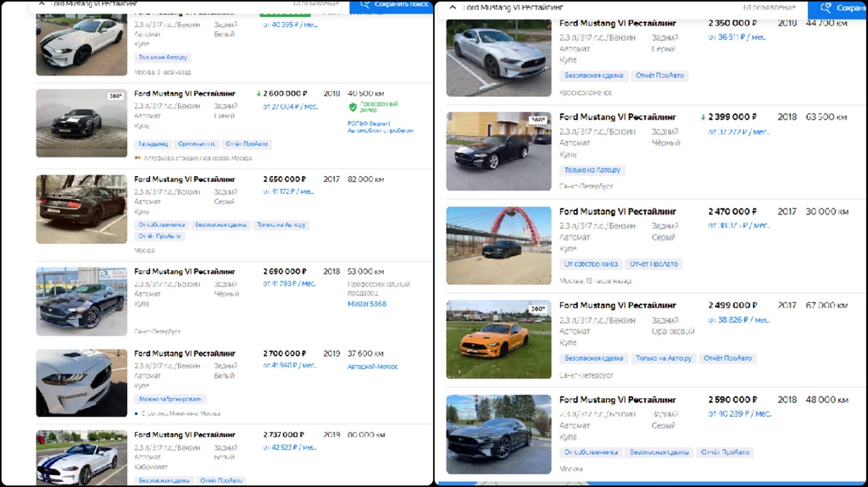Open 'РОЛЬФ' dealer link
This screenshot has width=868, height=487.
381,127
